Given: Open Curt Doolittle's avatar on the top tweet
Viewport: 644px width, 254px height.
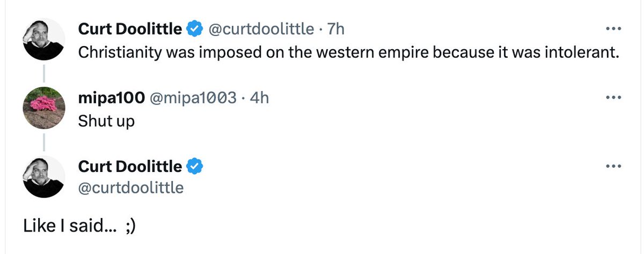Looking at the screenshot, I should click(43, 39).
